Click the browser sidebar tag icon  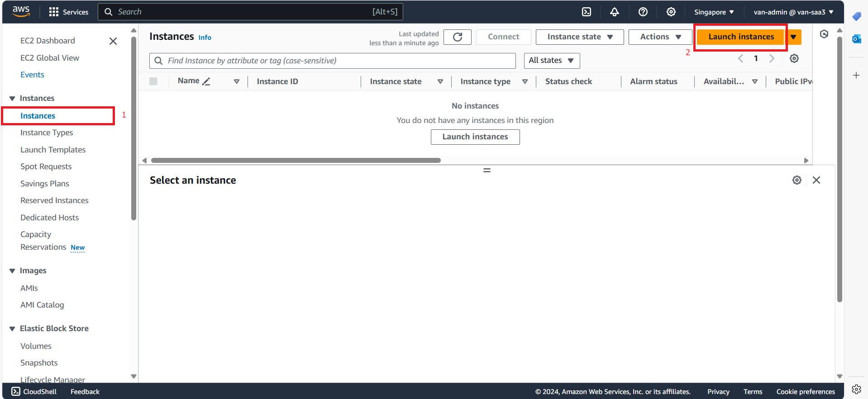[857, 16]
